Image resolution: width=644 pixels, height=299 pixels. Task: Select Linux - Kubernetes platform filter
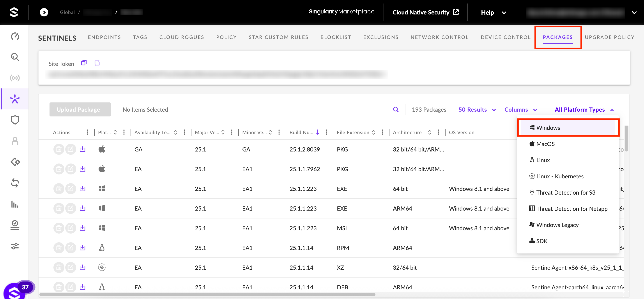[568, 176]
